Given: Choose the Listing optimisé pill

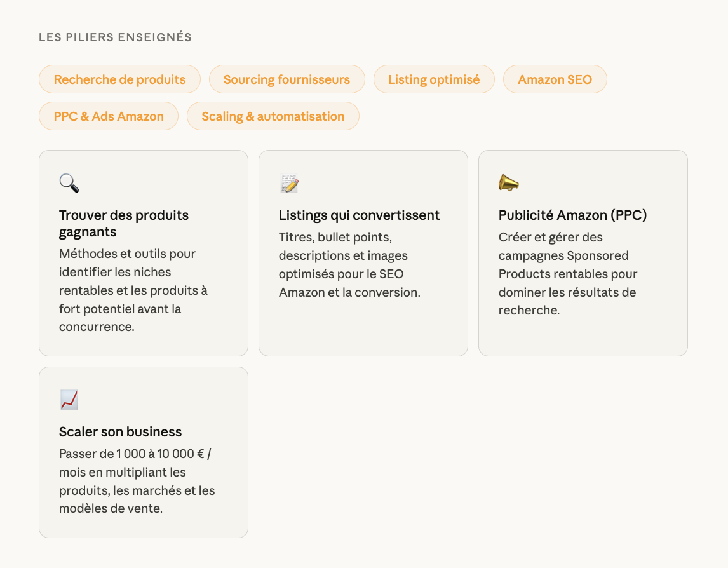Looking at the screenshot, I should coord(433,79).
